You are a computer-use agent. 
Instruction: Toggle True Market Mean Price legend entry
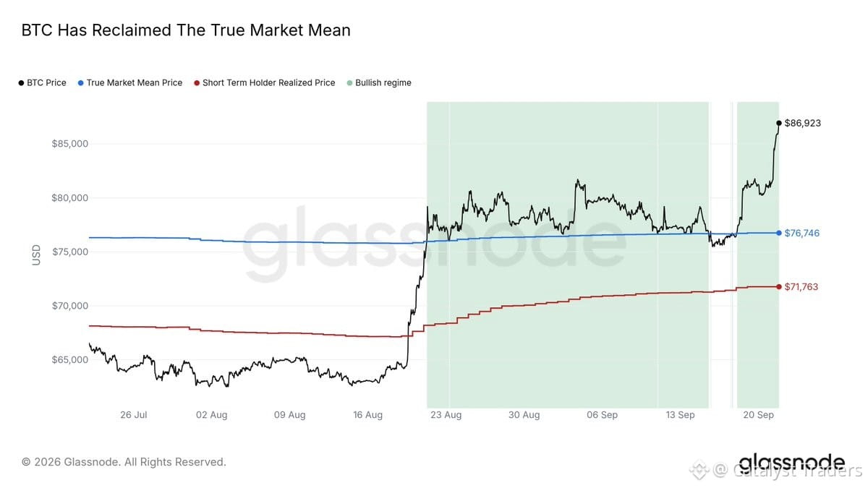point(130,82)
